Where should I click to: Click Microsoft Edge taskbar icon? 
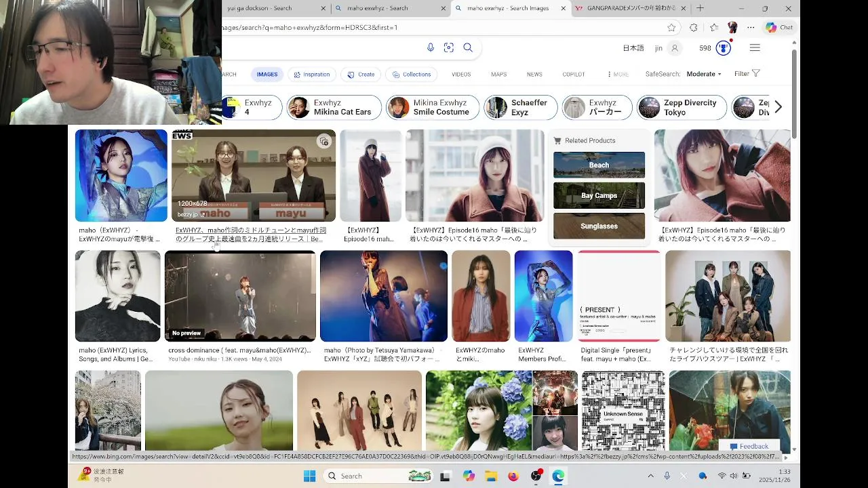click(x=558, y=476)
